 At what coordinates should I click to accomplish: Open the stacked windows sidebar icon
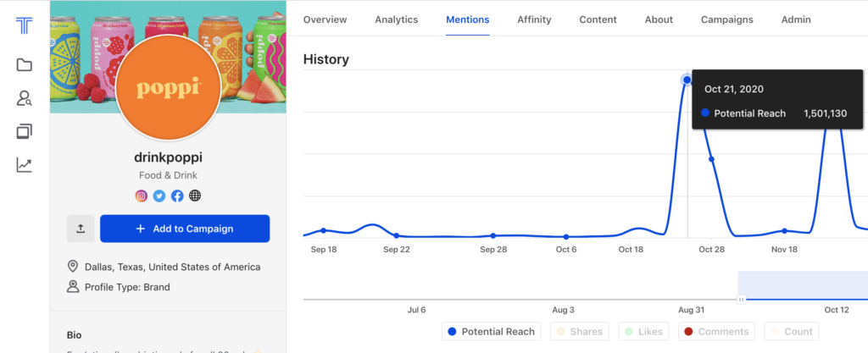click(25, 131)
